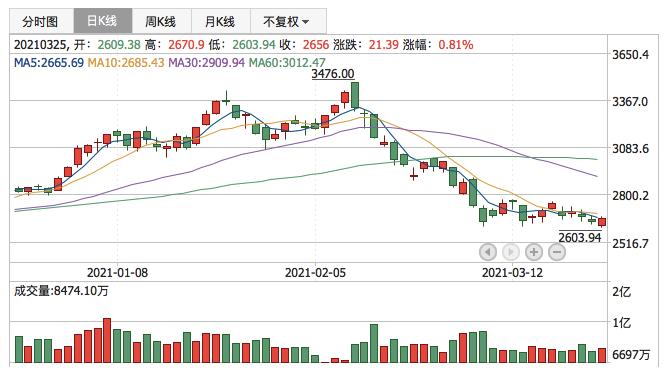
Task: Click the 3367.0 price axis value
Action: pos(630,102)
